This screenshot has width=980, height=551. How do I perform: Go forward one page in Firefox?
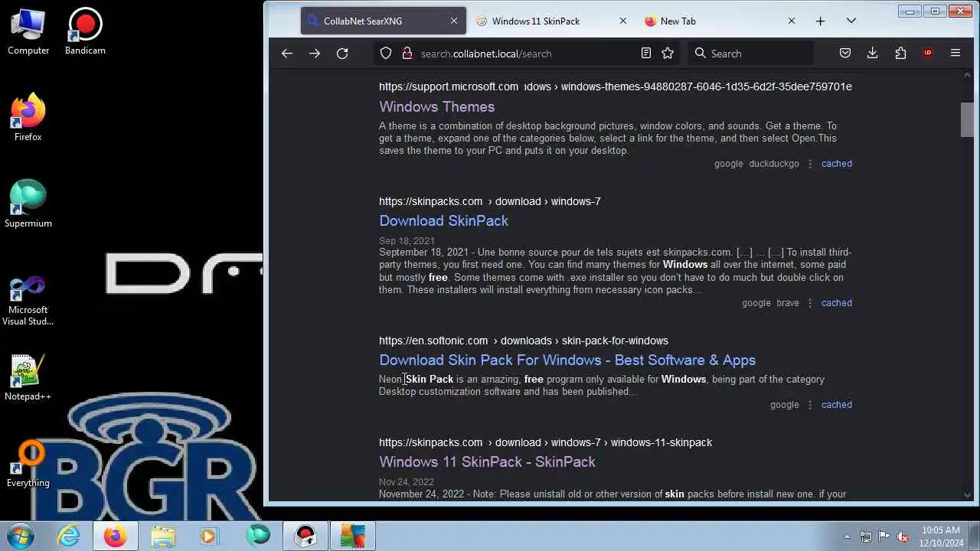point(315,54)
